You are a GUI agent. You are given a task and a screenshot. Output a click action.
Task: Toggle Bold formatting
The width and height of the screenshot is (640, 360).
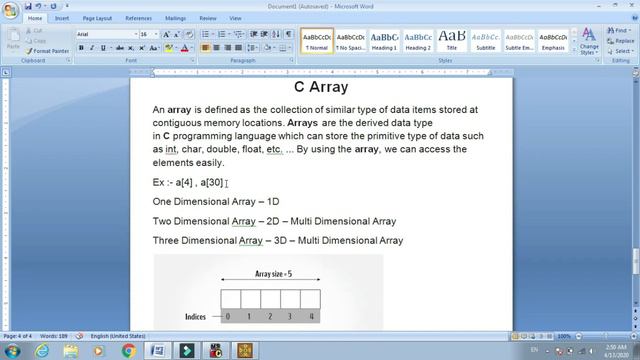[81, 48]
